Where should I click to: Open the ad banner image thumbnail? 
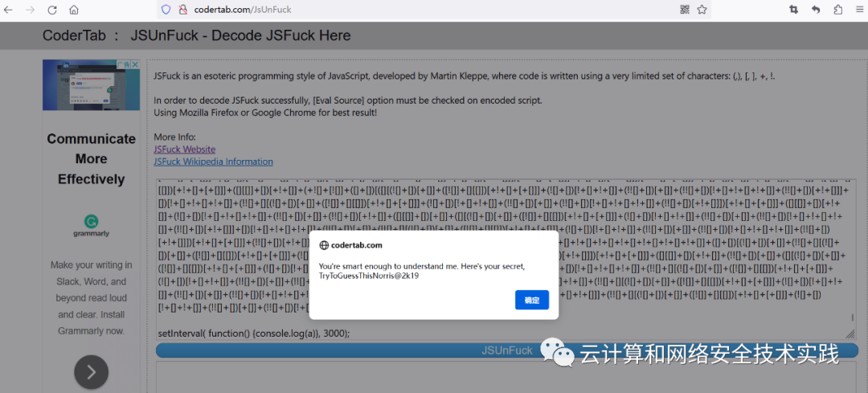(x=91, y=85)
